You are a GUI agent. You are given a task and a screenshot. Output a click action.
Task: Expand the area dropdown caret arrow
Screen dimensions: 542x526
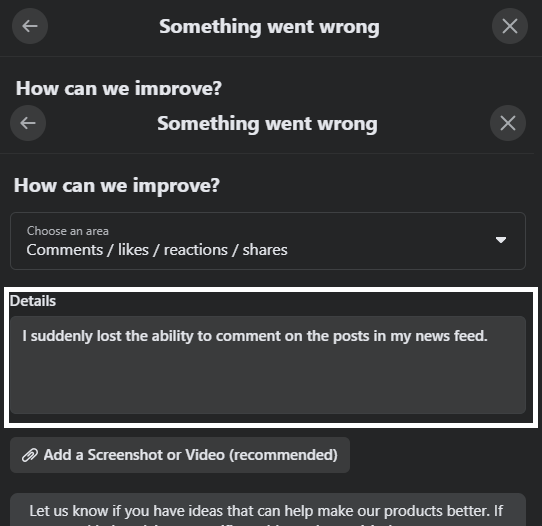[x=501, y=240]
